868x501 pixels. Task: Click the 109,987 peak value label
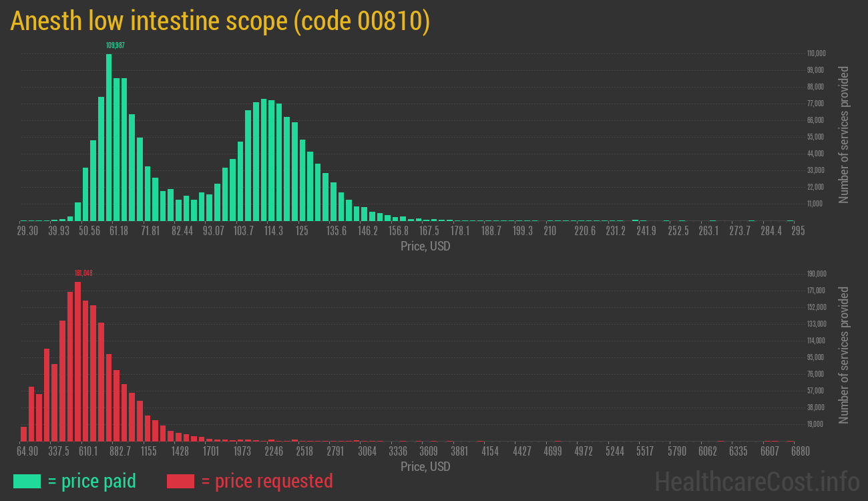115,45
